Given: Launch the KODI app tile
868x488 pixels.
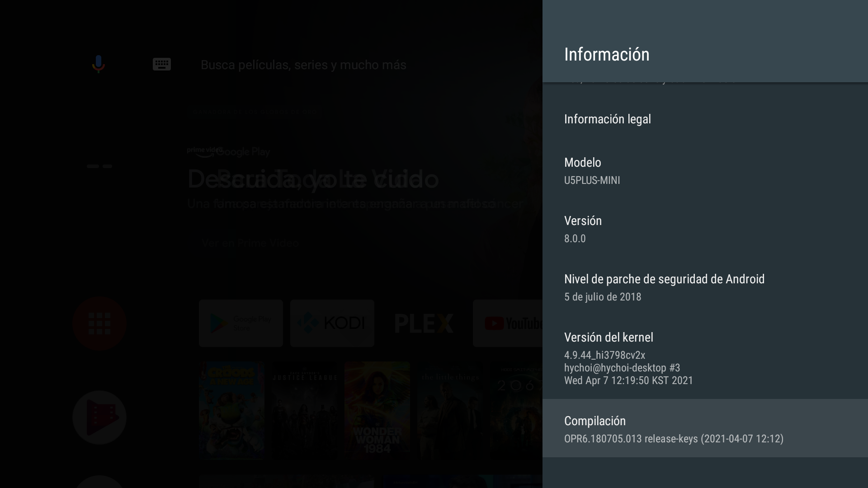Looking at the screenshot, I should click(332, 323).
